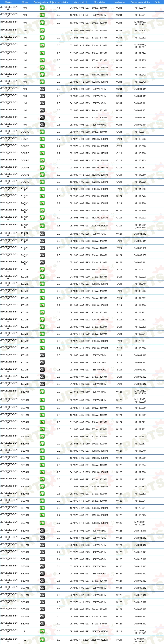Click the Model column header
164x644 pixels.
pos(25,2)
